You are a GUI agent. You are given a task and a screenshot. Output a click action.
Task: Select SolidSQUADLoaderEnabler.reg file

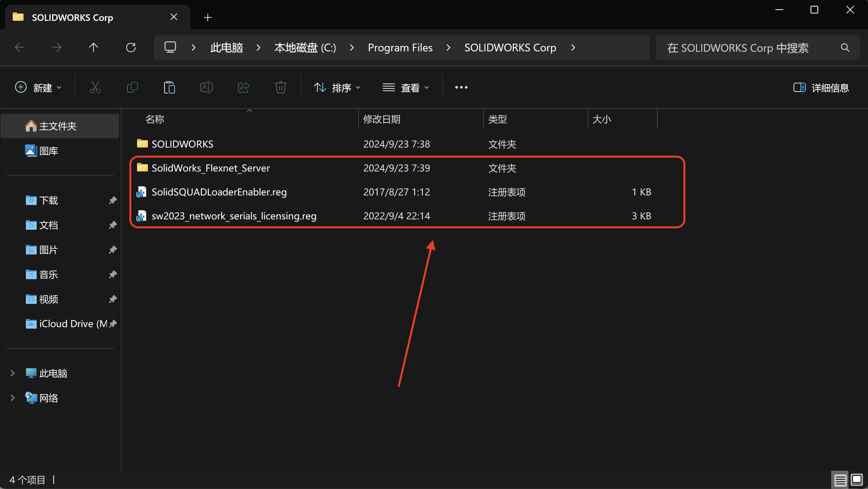[x=219, y=192]
